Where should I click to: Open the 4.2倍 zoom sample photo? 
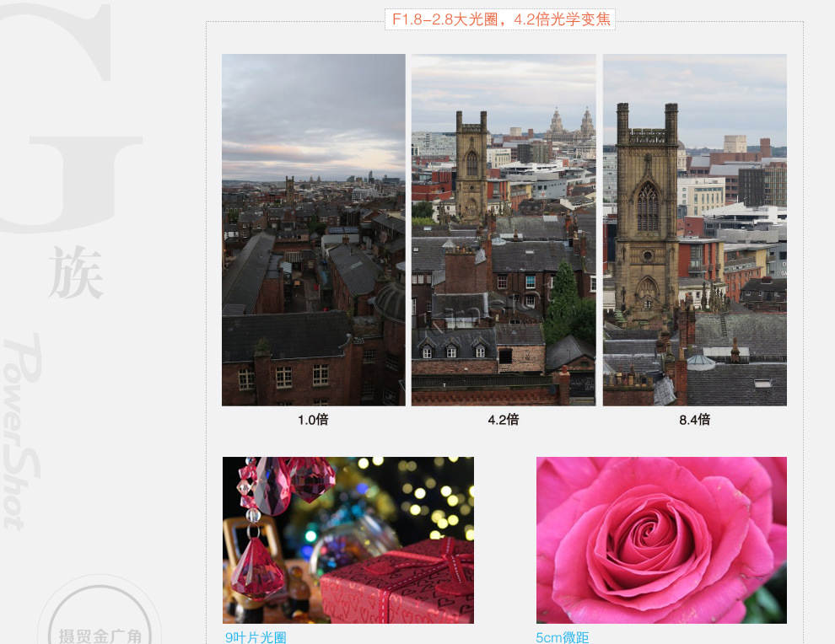tap(504, 229)
